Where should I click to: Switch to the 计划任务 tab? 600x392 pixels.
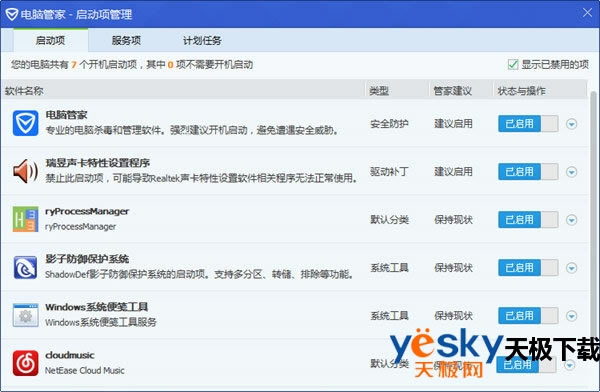pyautogui.click(x=202, y=40)
